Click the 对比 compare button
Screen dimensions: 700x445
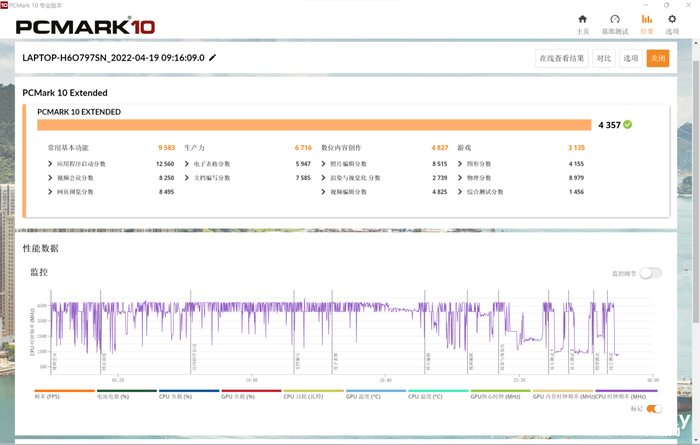coord(604,58)
